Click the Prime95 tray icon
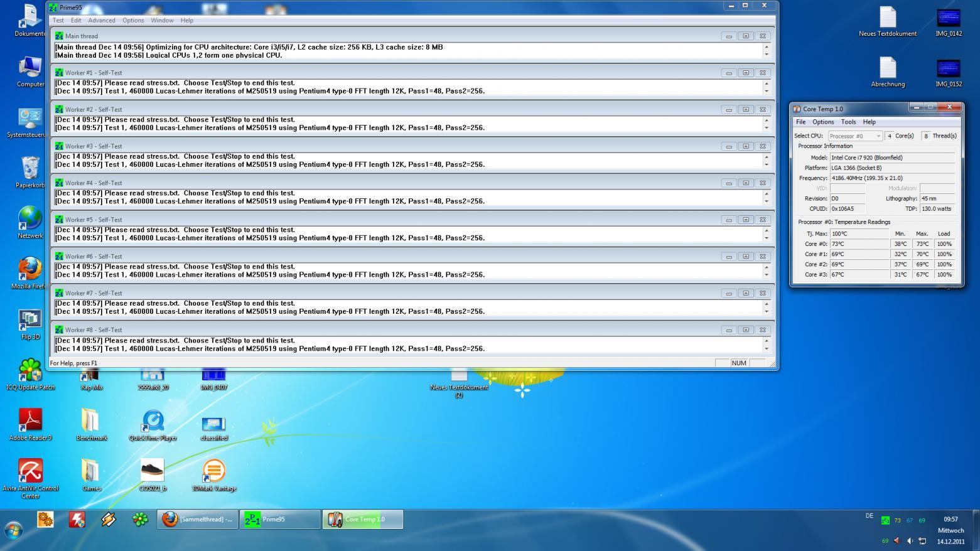 [x=885, y=520]
